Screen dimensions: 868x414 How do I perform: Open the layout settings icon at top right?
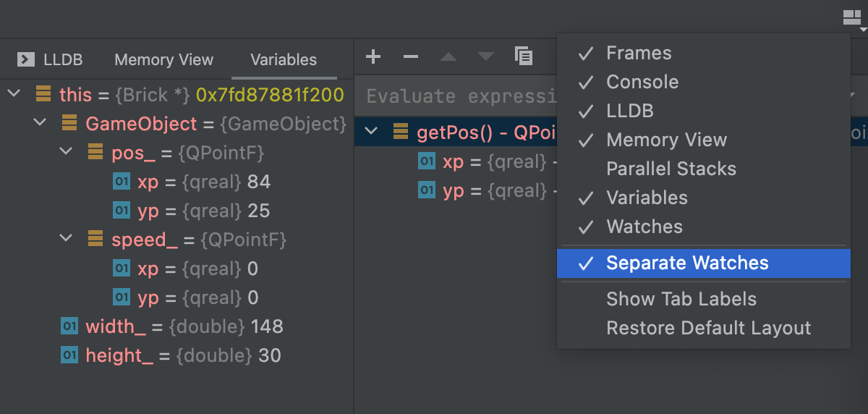pos(854,20)
